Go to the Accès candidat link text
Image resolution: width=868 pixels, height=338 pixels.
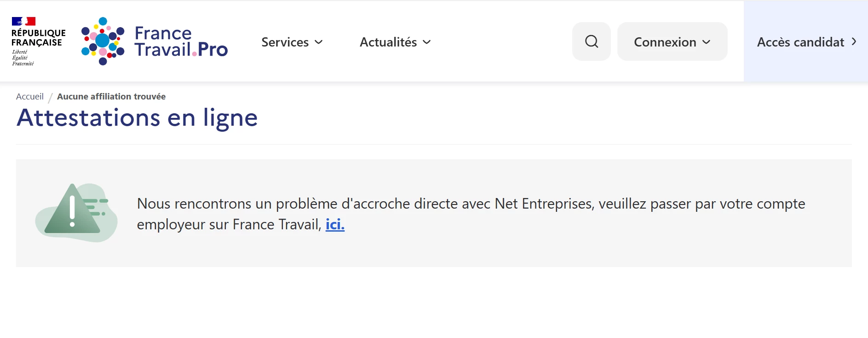pyautogui.click(x=800, y=42)
